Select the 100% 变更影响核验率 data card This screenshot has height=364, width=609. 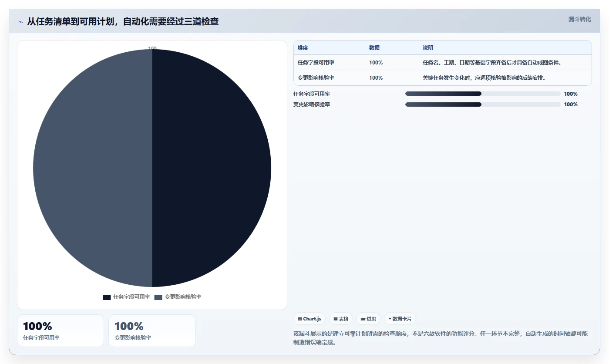(152, 330)
